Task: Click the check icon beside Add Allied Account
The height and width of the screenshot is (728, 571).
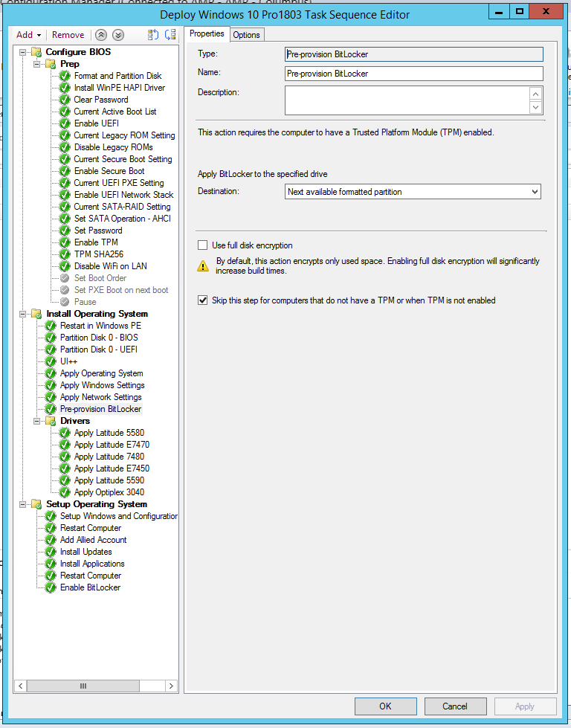Action: coord(51,540)
